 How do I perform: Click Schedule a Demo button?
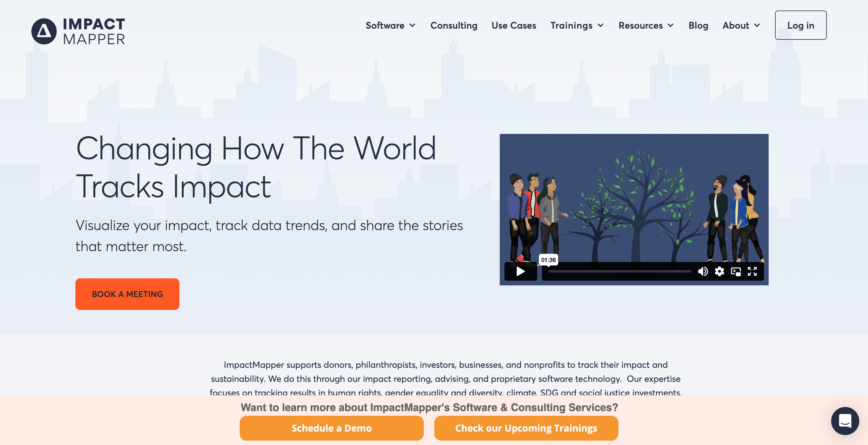(332, 428)
